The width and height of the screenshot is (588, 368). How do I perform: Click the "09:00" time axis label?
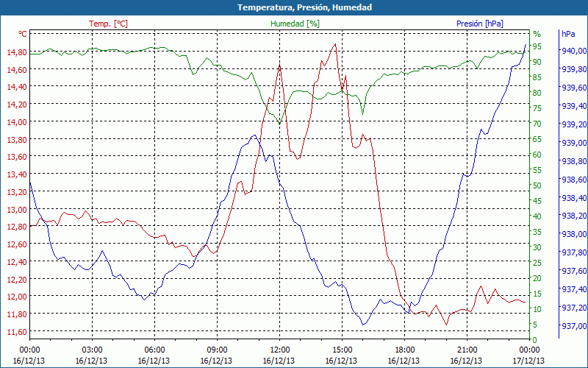[217, 350]
